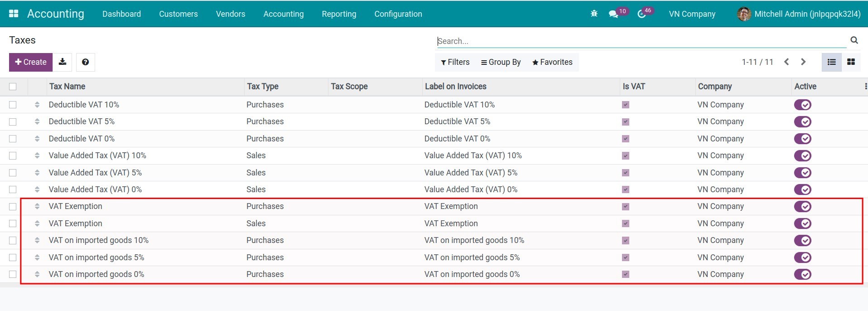868x311 pixels.
Task: Open the Value Added Tax (VAT) 5% record
Action: pos(95,173)
